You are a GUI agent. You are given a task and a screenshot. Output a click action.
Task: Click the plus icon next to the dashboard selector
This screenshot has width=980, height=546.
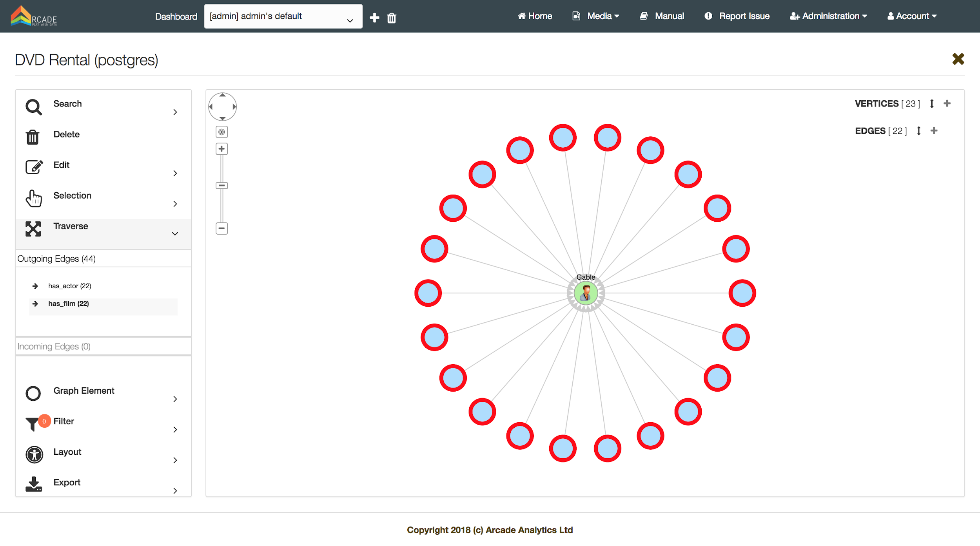[374, 18]
